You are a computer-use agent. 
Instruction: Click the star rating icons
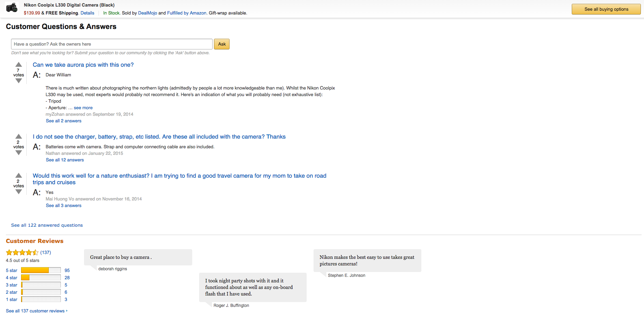point(22,253)
